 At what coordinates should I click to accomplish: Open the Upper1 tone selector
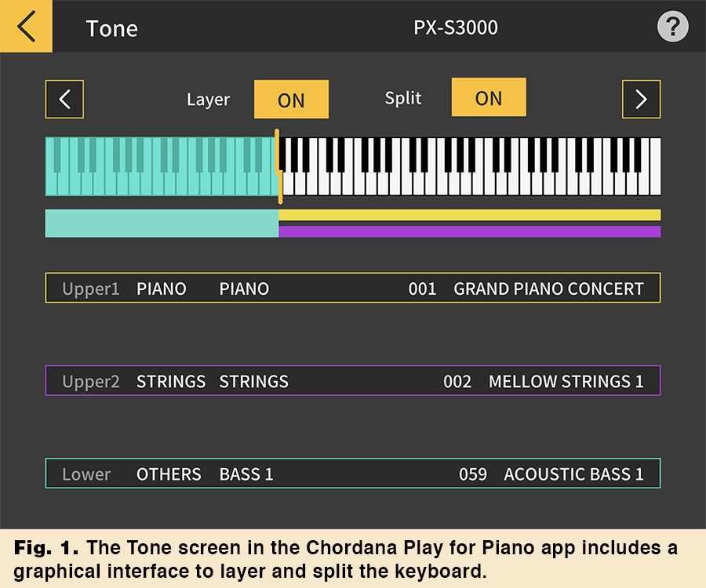(353, 288)
